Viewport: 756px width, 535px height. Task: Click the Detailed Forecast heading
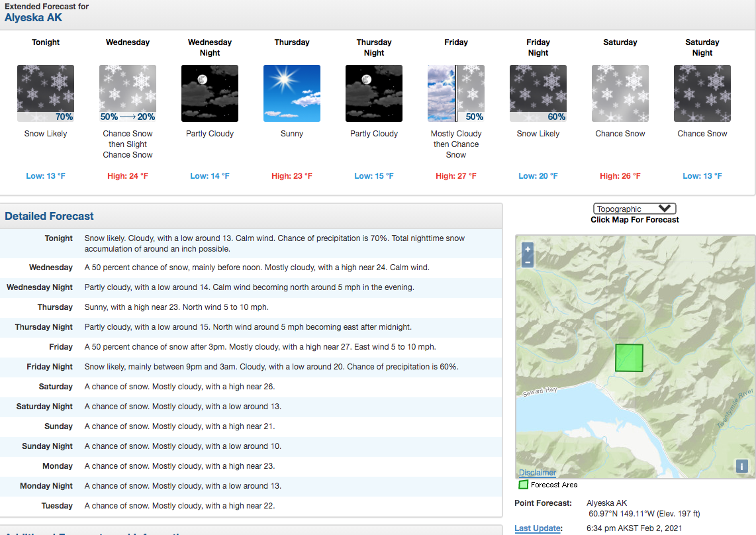tap(49, 216)
